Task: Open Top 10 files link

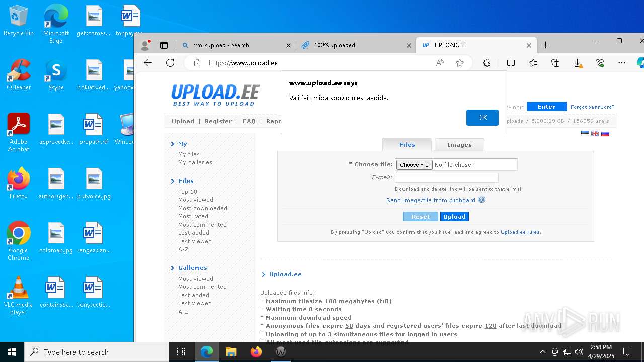Action: pos(187,192)
